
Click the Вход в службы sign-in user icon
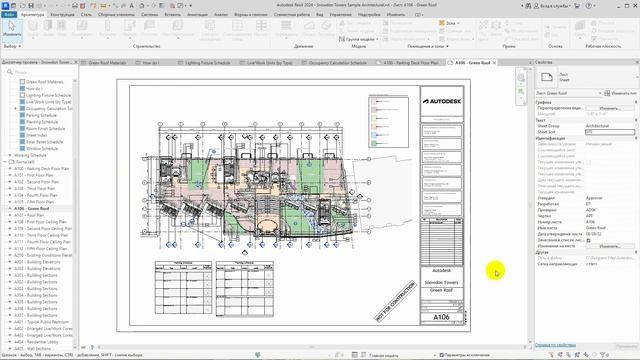[x=536, y=6]
